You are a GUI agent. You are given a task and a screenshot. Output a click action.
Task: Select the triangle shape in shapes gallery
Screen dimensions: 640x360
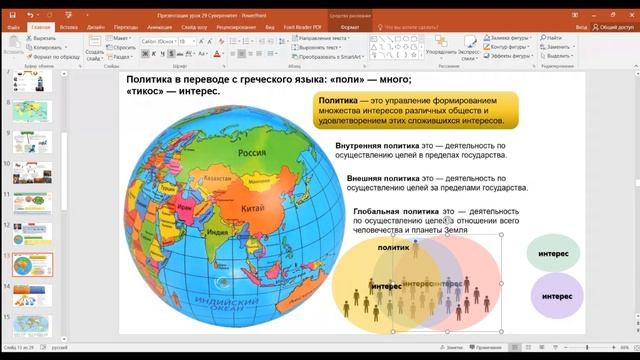(x=374, y=47)
